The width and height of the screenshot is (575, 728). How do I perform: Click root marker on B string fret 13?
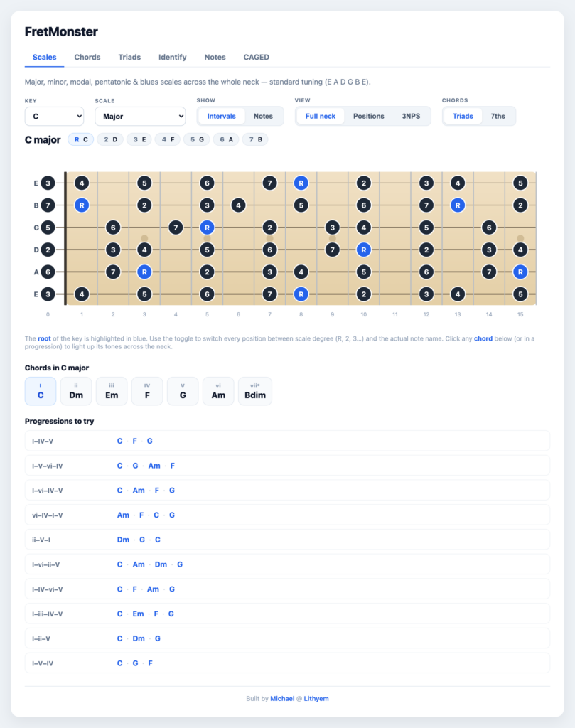pos(458,205)
